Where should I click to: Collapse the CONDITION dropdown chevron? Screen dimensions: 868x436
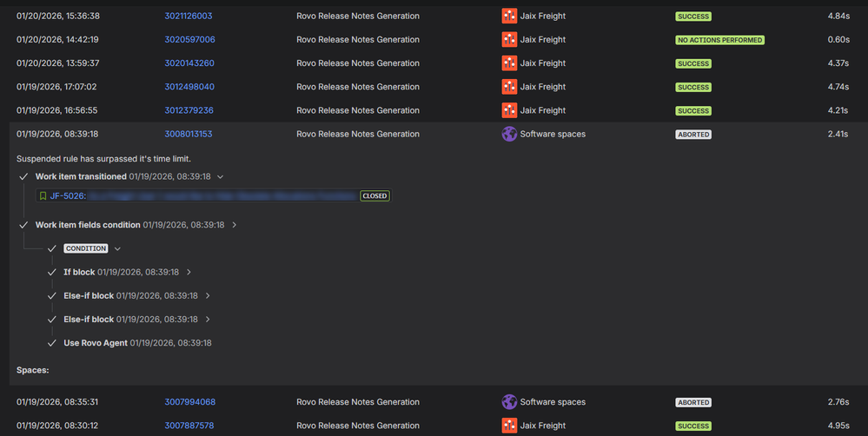tap(117, 249)
